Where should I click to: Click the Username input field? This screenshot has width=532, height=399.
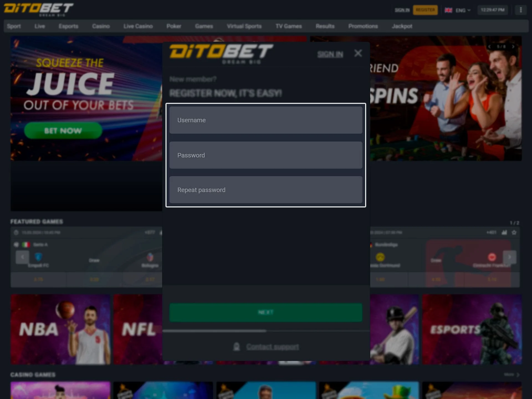click(x=265, y=120)
